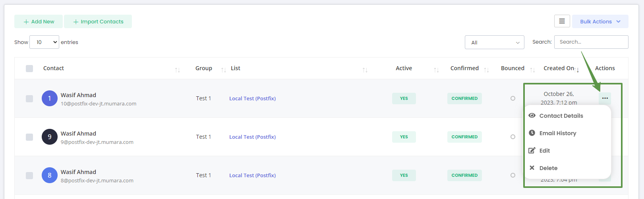Click the clock icon beside Email History
The height and width of the screenshot is (199, 644).
pos(532,133)
